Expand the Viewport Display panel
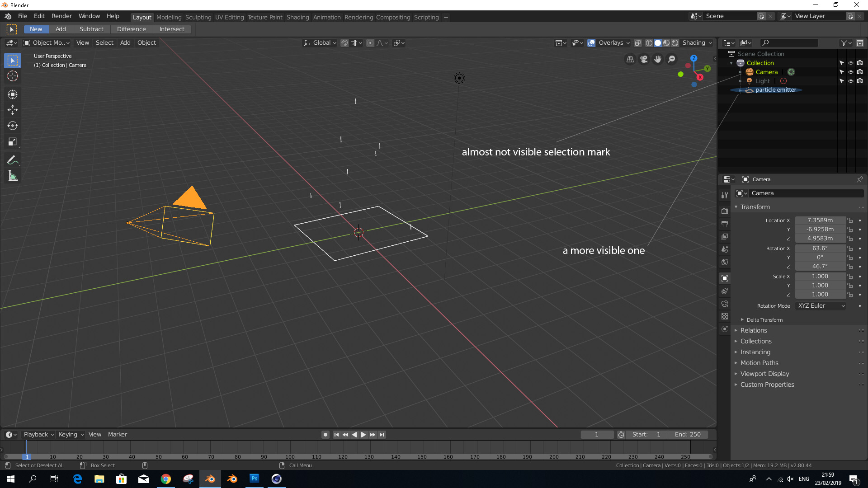Screen dimensions: 868x488 tap(764, 374)
